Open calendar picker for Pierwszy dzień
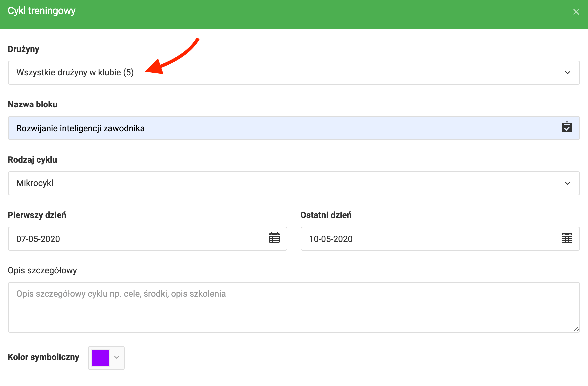Screen dimensions: 588x386 pos(274,238)
